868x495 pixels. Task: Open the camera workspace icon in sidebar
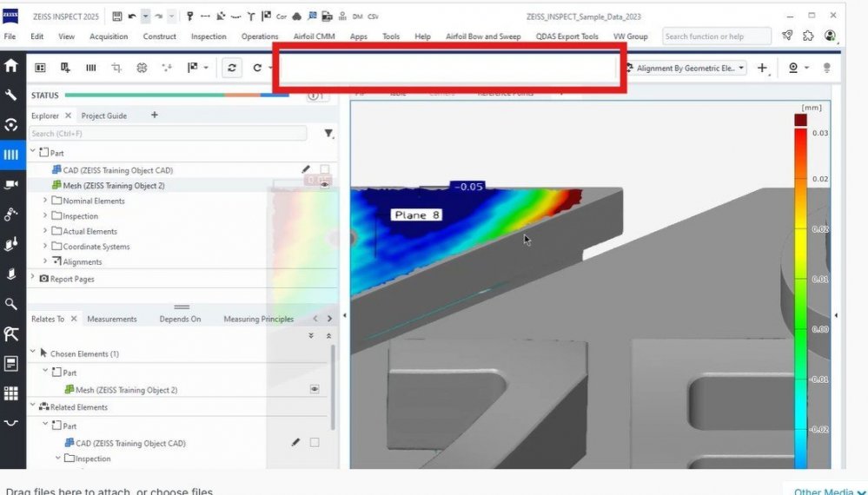(11, 184)
